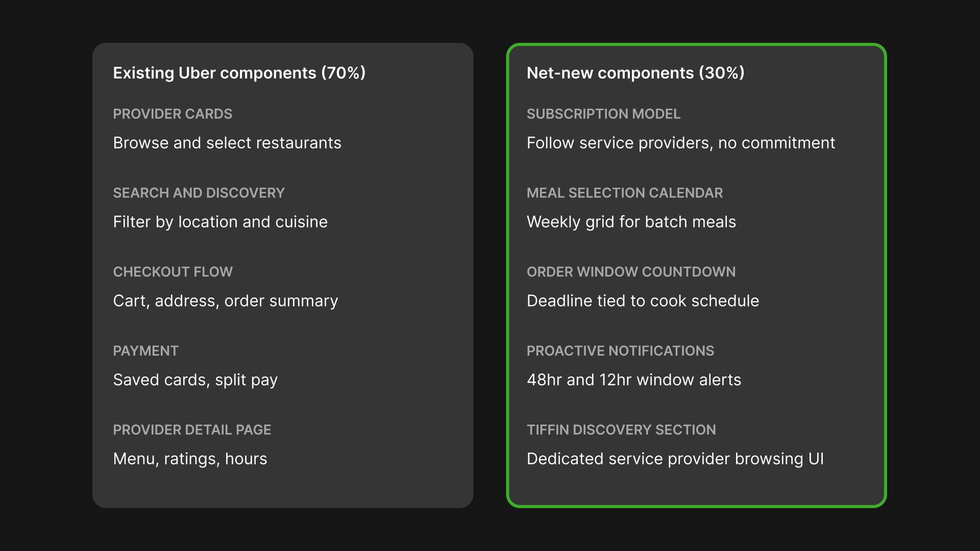Screen dimensions: 980x551
Task: Click 'Menu, ratings, hours' text
Action: [190, 459]
